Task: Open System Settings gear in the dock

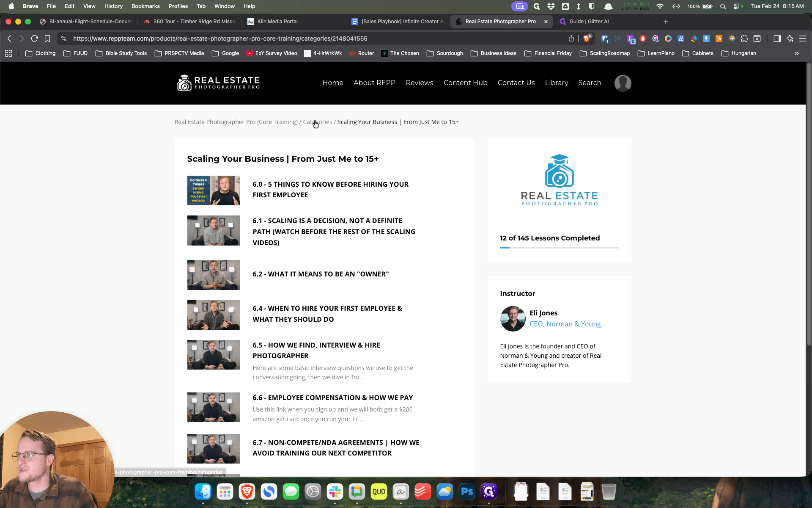Action: (x=313, y=491)
